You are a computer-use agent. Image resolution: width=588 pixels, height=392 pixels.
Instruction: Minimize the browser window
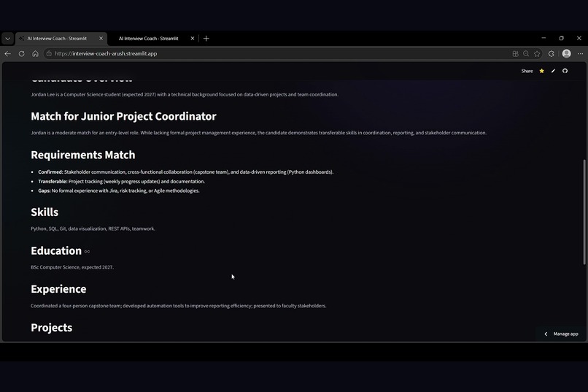pos(543,38)
